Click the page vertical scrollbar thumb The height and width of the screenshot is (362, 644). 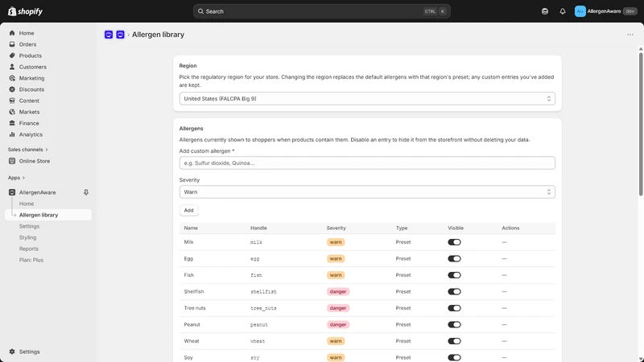click(x=641, y=124)
